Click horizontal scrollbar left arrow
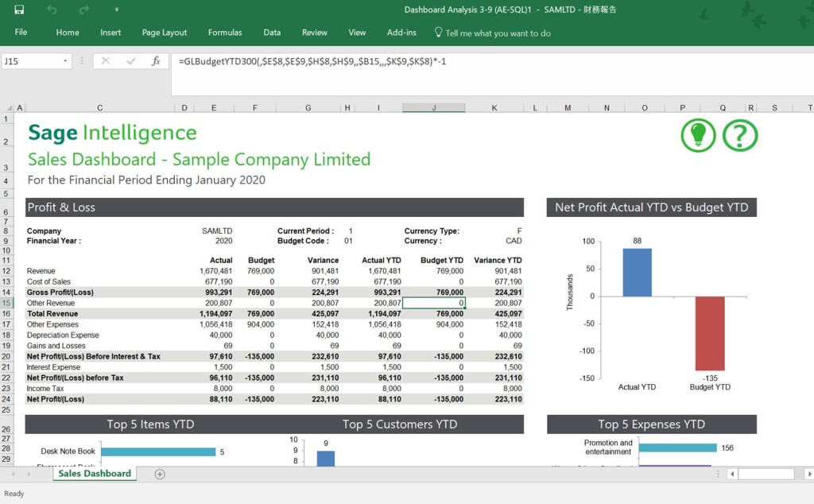The height and width of the screenshot is (504, 814). click(x=732, y=474)
